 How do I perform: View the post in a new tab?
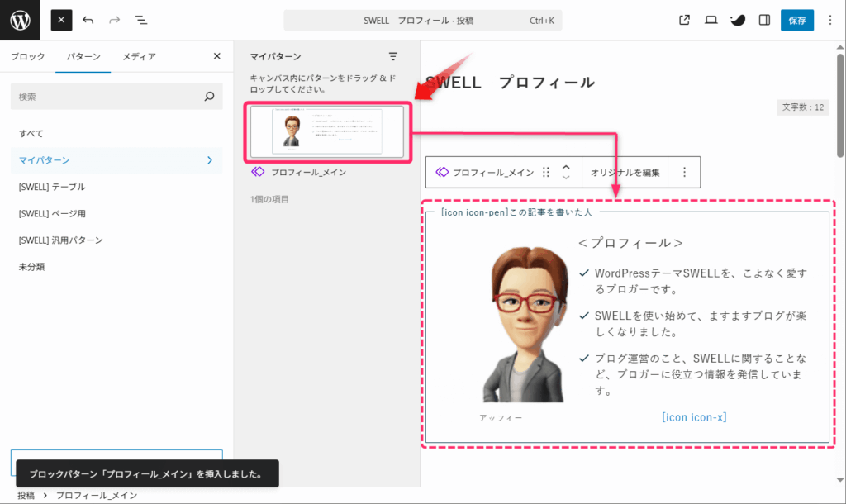tap(684, 20)
